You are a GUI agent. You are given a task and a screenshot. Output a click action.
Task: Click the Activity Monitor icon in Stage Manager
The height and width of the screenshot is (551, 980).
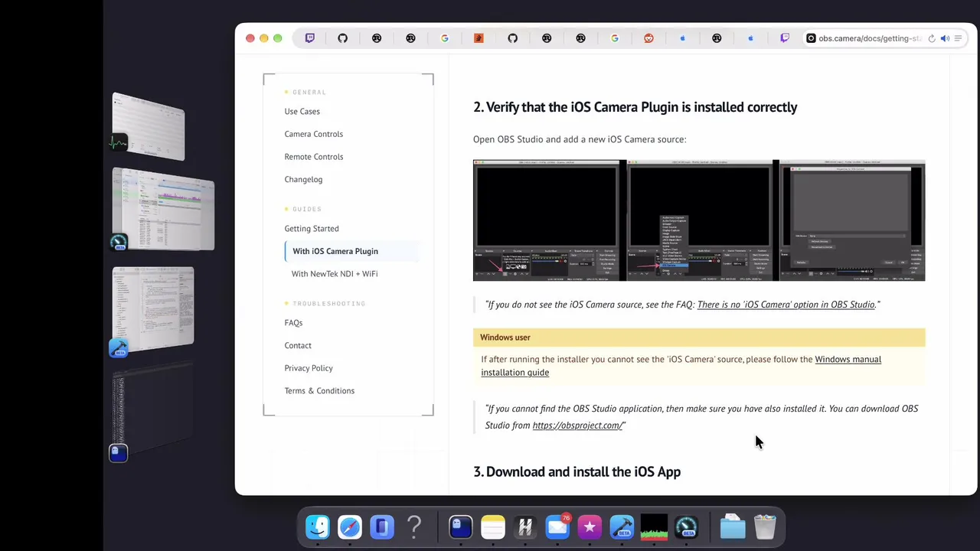point(118,143)
